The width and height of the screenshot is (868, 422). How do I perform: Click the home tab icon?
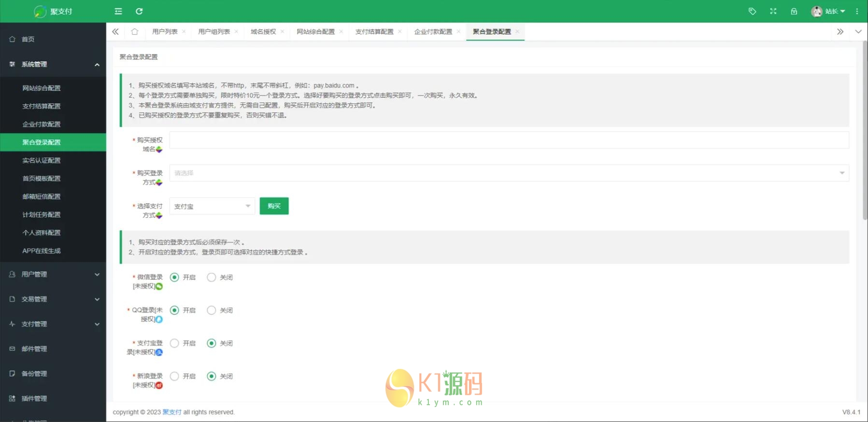tap(135, 32)
